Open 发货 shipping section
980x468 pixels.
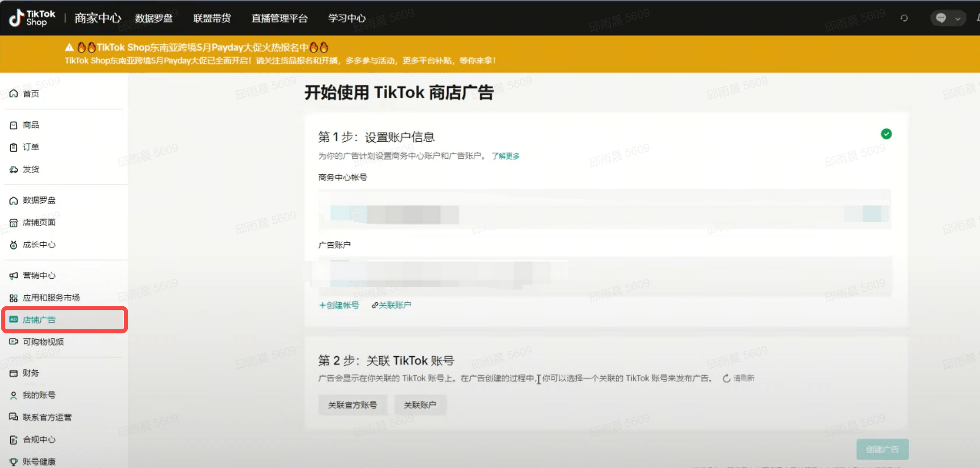click(x=31, y=169)
